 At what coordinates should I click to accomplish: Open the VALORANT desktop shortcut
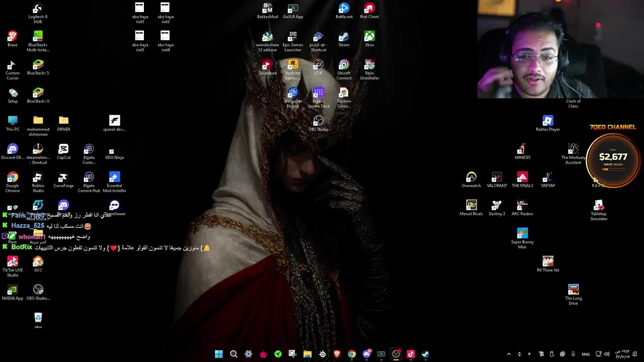click(x=497, y=179)
